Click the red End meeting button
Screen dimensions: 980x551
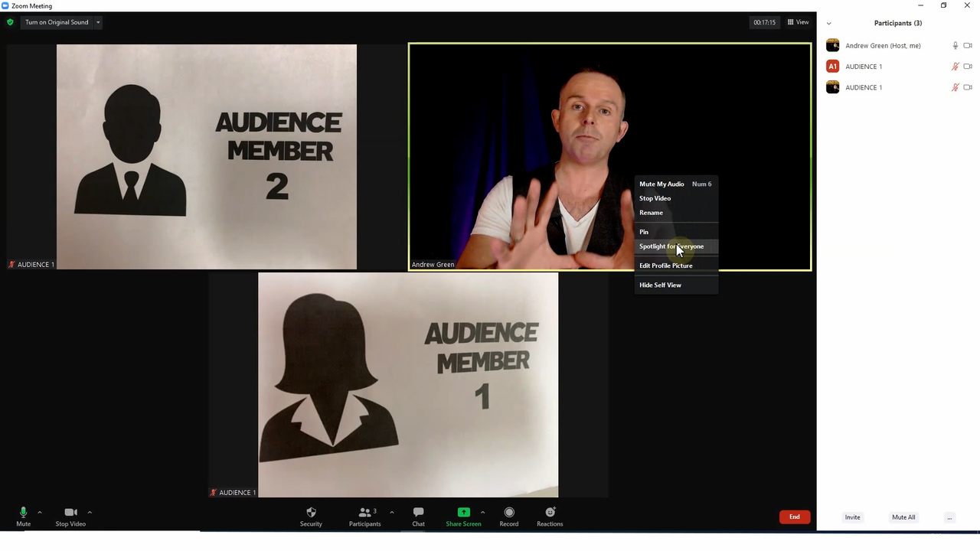[x=794, y=517]
